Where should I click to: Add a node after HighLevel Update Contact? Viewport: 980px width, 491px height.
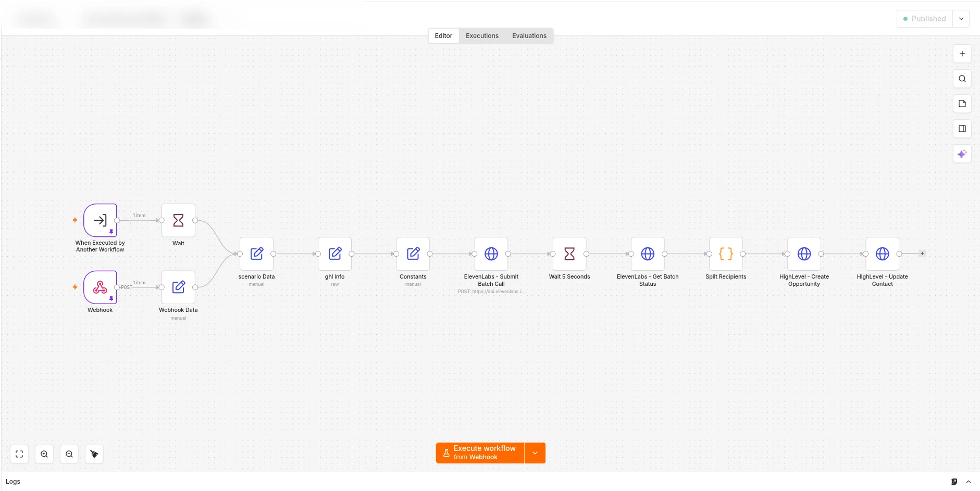click(x=922, y=254)
